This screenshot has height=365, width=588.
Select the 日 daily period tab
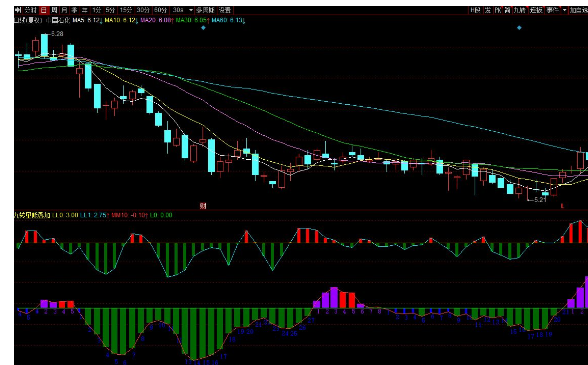tap(44, 10)
